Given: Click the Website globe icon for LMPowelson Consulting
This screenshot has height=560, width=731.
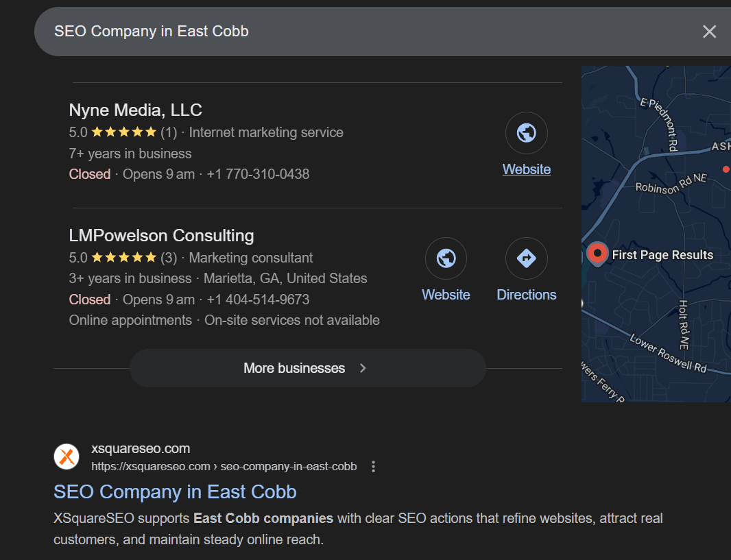Looking at the screenshot, I should (x=446, y=258).
